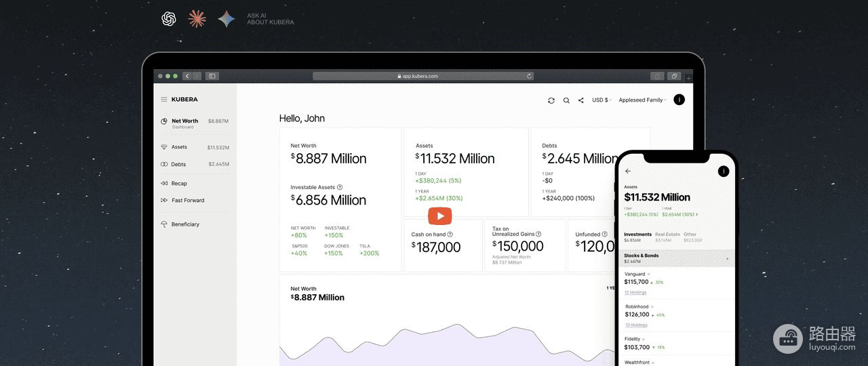This screenshot has height=366, width=868.
Task: Click the search magnifier icon
Action: [566, 100]
